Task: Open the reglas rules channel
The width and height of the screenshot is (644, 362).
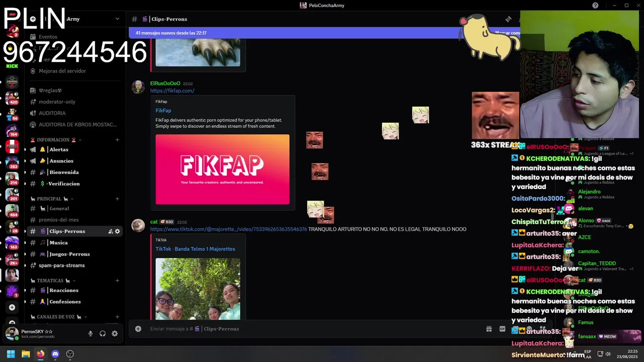Action: (x=50, y=90)
